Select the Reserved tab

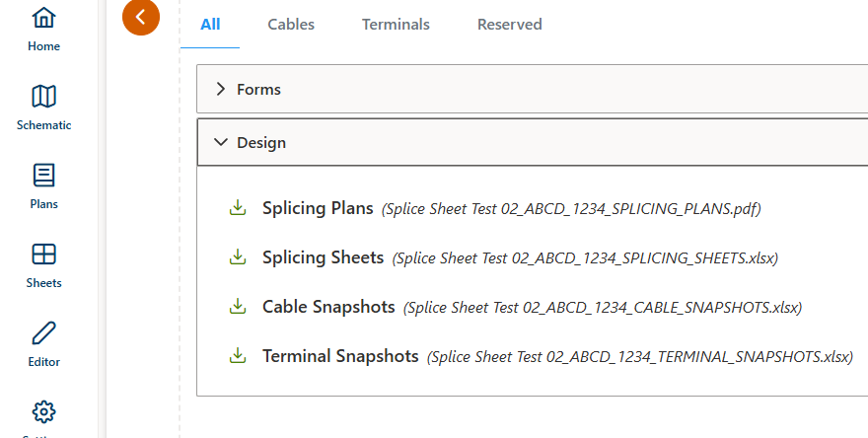tap(509, 25)
